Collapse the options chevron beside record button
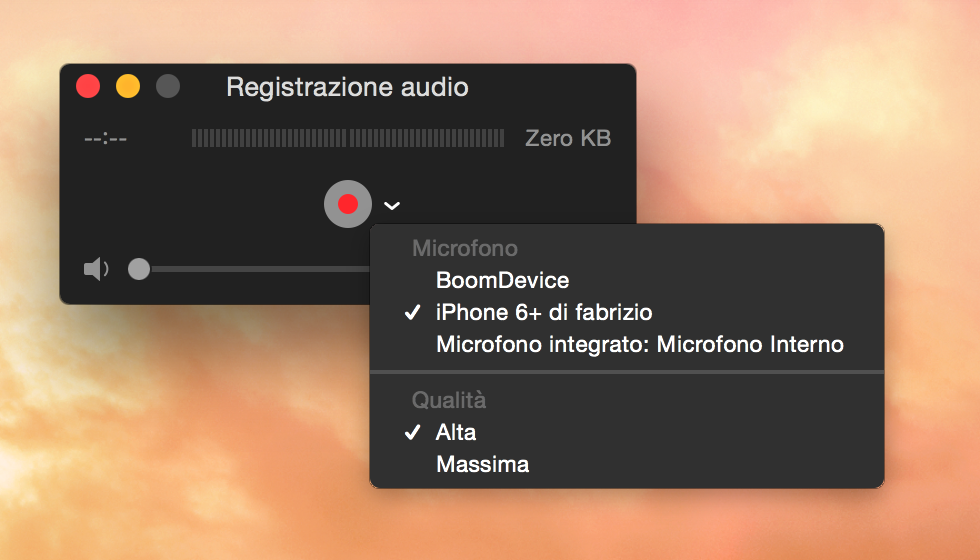 click(392, 206)
